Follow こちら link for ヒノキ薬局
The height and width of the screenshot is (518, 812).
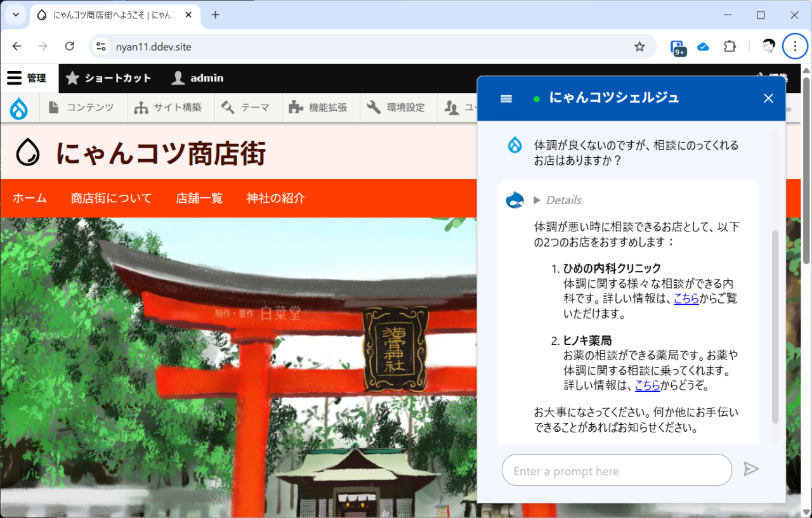[x=648, y=385]
